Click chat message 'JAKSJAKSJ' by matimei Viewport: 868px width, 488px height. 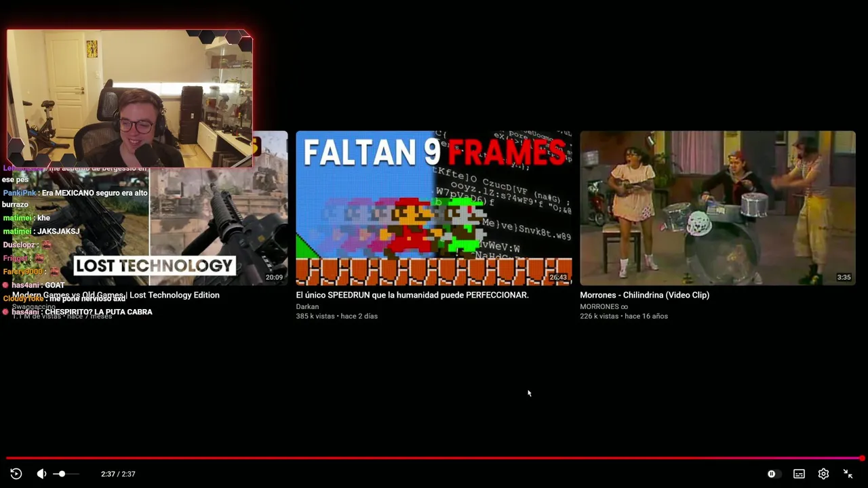coord(58,231)
